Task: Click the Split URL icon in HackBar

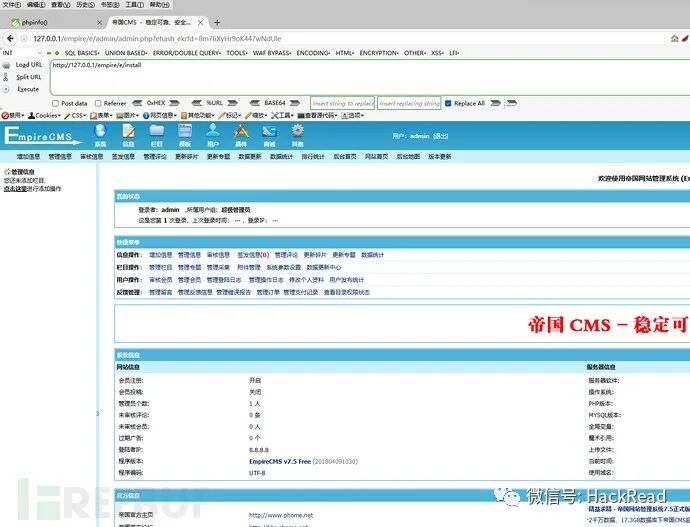Action: (6, 77)
